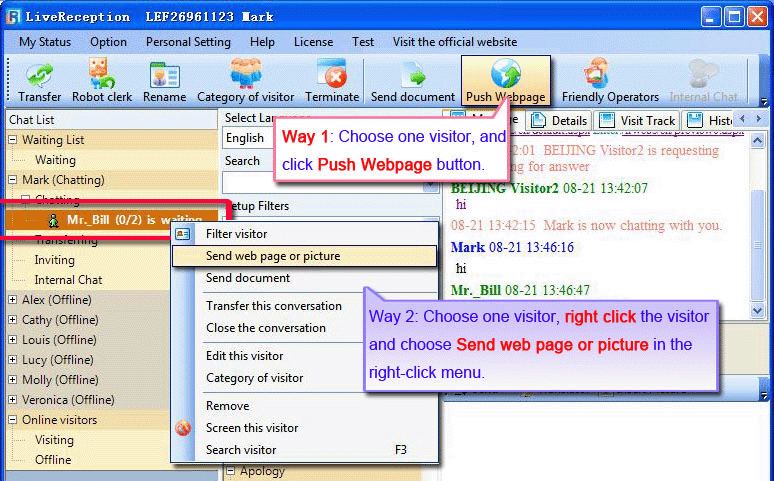
Task: Expand Veronica (Offline) node
Action: point(12,400)
